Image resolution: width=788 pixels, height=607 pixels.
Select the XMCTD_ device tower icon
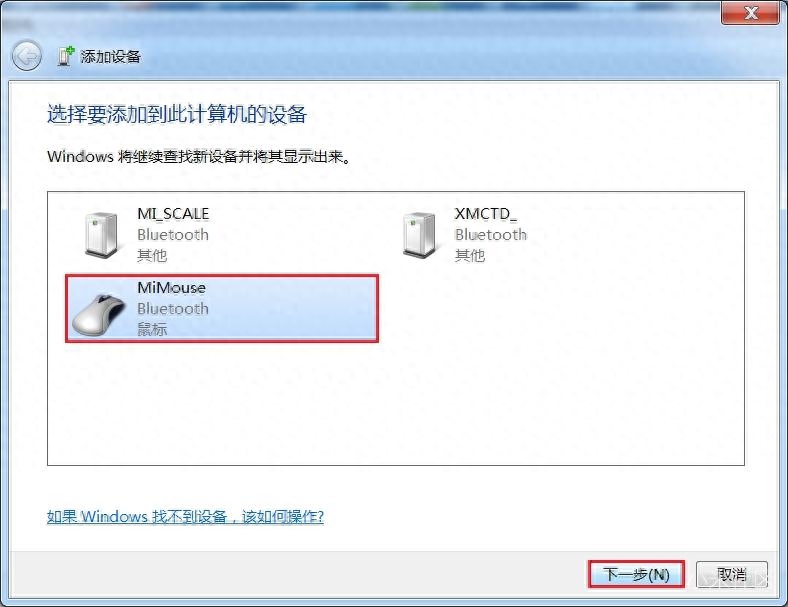point(419,235)
